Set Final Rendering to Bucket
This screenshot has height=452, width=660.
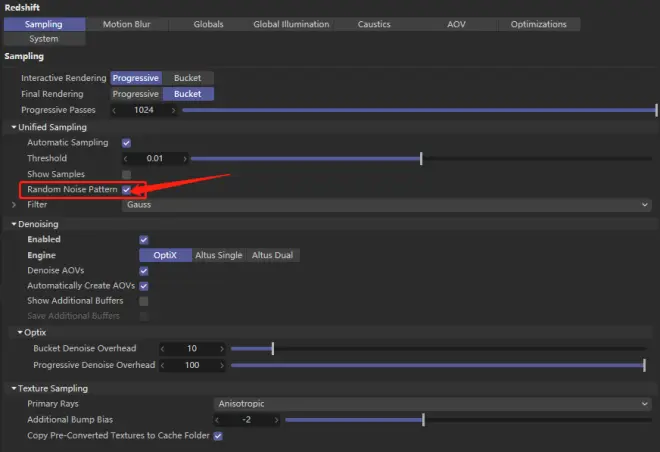(x=188, y=94)
